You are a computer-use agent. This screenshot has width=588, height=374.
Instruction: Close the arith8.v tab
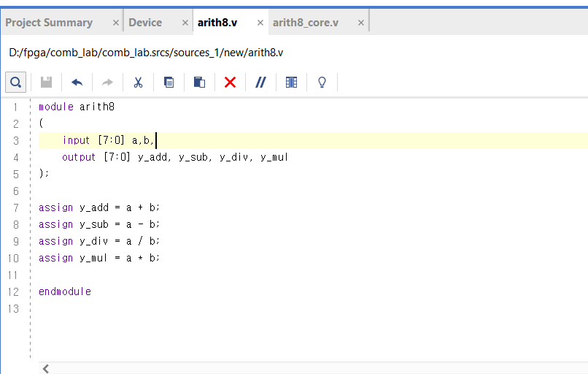pyautogui.click(x=260, y=23)
